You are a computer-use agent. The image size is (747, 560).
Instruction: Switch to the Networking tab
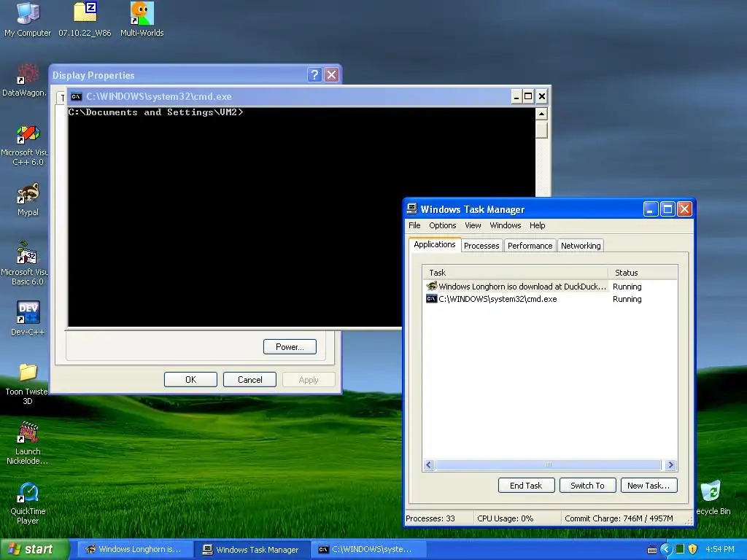pyautogui.click(x=581, y=246)
